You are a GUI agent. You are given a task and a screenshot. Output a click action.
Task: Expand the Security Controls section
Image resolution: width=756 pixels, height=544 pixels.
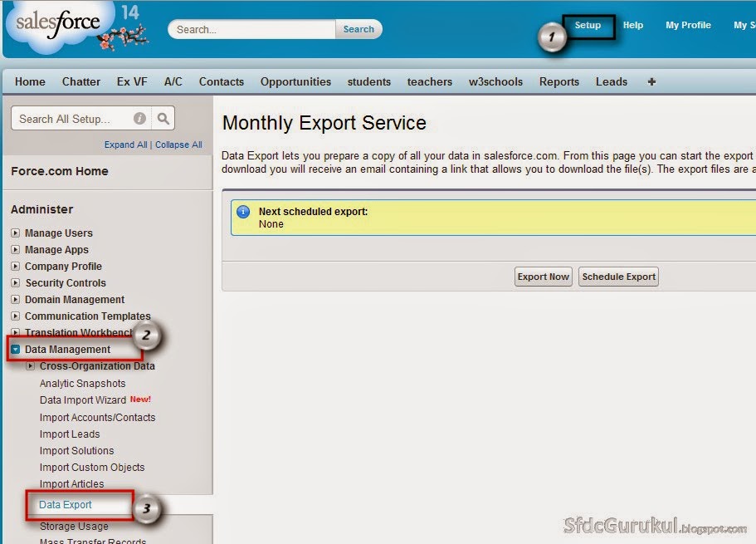coord(16,282)
